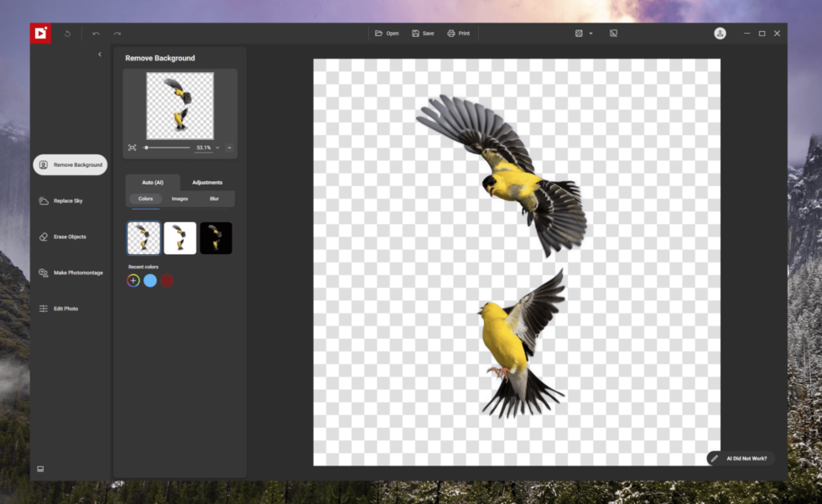
Task: Collapse the left sidebar with the chevron
Action: (x=100, y=54)
